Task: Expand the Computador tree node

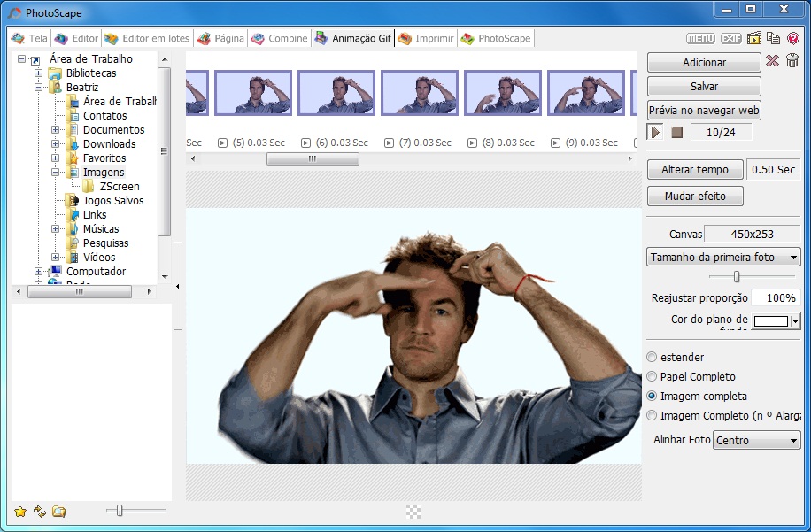Action: 39,272
